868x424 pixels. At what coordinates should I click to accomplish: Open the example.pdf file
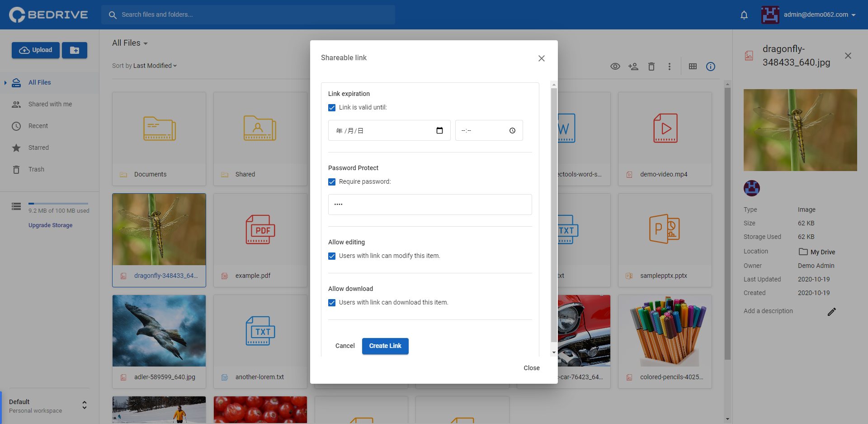[260, 240]
